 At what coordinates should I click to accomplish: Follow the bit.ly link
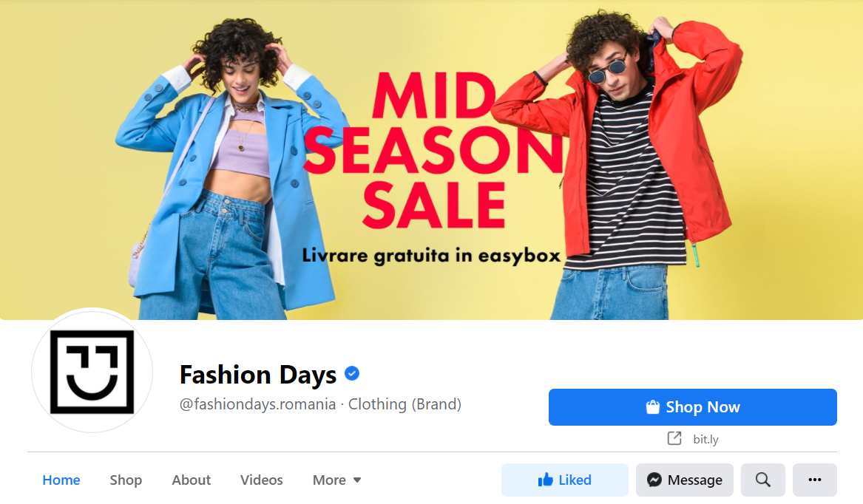coord(705,439)
